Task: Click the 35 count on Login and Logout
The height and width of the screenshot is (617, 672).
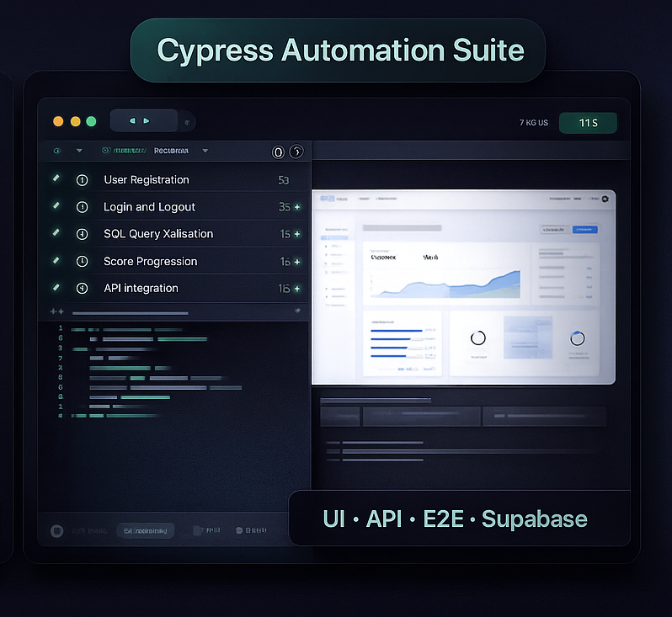Action: coord(285,207)
